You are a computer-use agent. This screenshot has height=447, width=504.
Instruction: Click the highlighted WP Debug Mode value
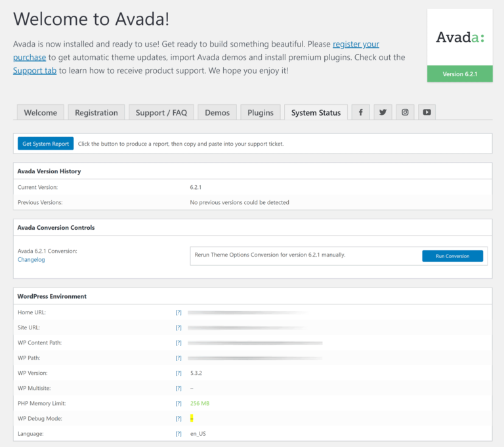[x=192, y=418]
